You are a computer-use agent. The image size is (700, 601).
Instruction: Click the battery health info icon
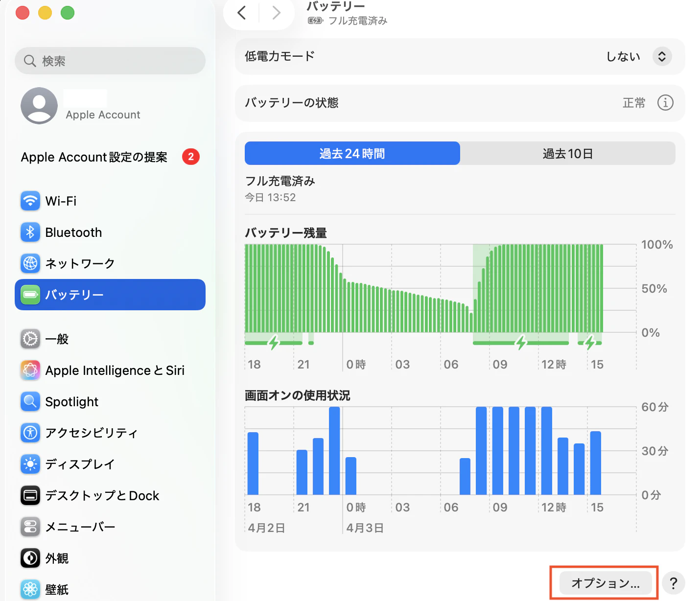pos(665,103)
